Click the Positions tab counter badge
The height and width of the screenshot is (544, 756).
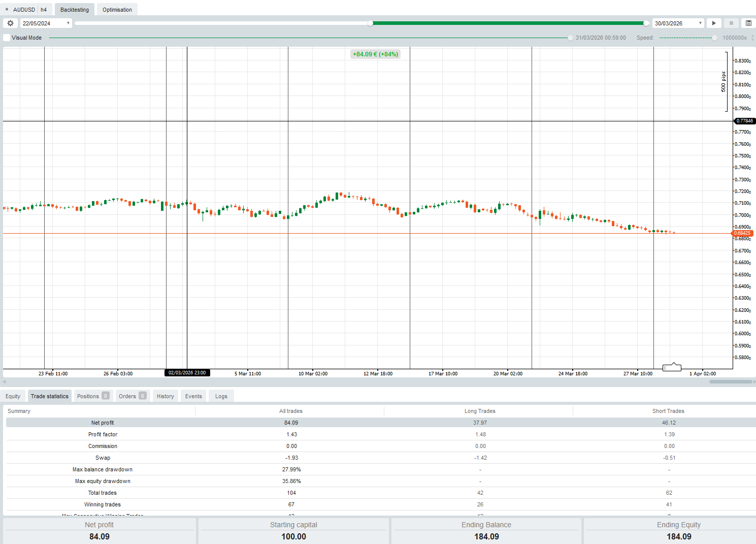106,396
